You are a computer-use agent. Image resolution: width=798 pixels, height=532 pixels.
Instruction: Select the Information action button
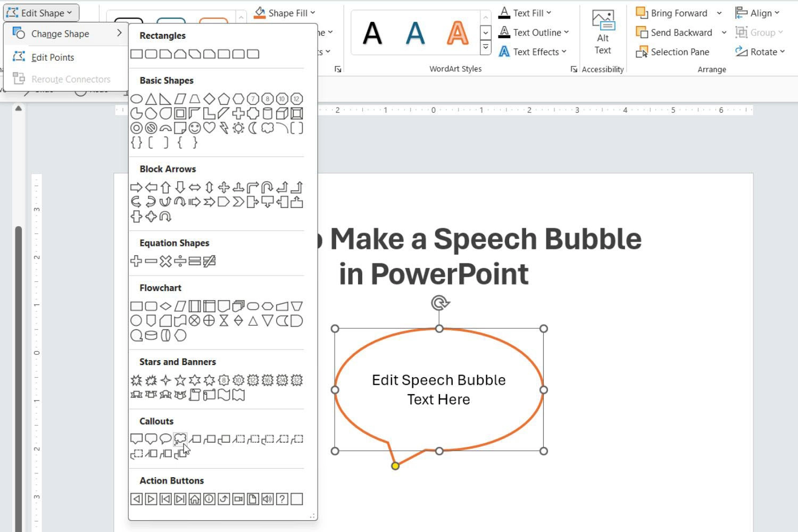[x=209, y=499]
